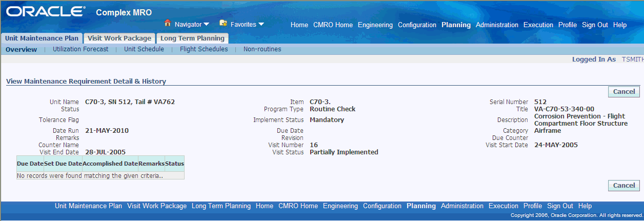Click Home link in footer

pos(265,206)
